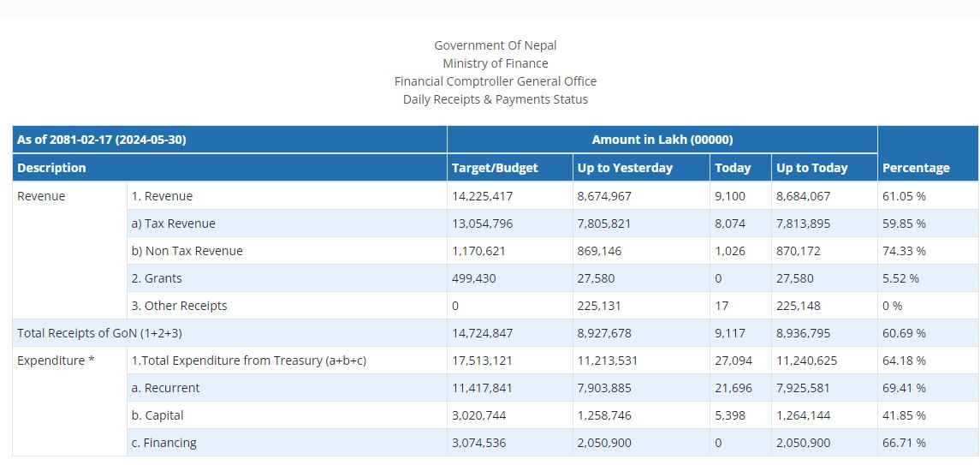Viewport: 980px width, 465px height.
Task: Click '1.Total Expenditure from Treasury (a+b+c)' label
Action: (x=248, y=361)
